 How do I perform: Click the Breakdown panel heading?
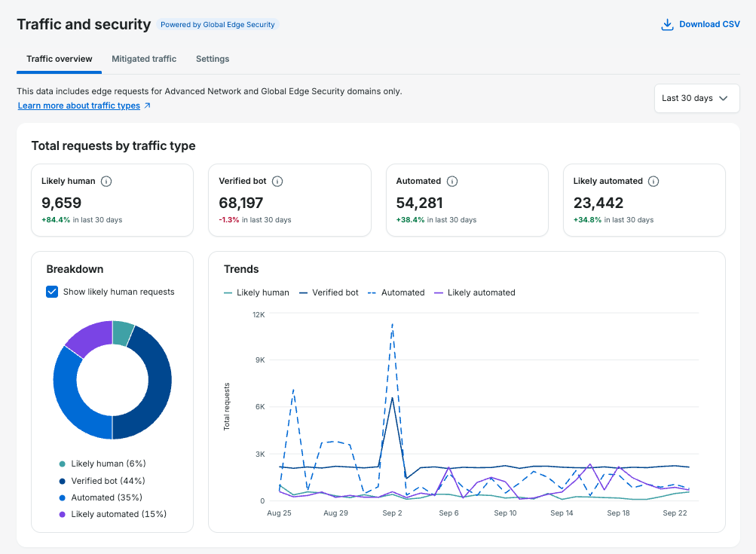click(75, 269)
